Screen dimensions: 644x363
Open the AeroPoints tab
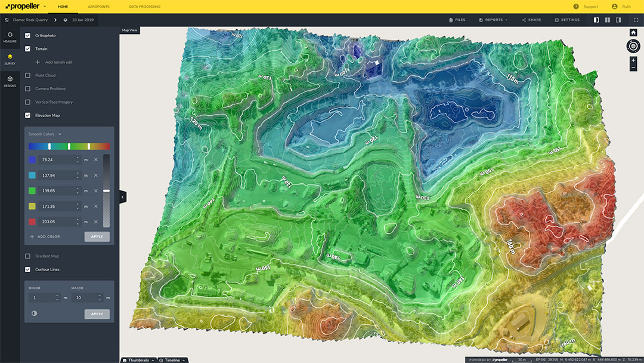tap(98, 7)
